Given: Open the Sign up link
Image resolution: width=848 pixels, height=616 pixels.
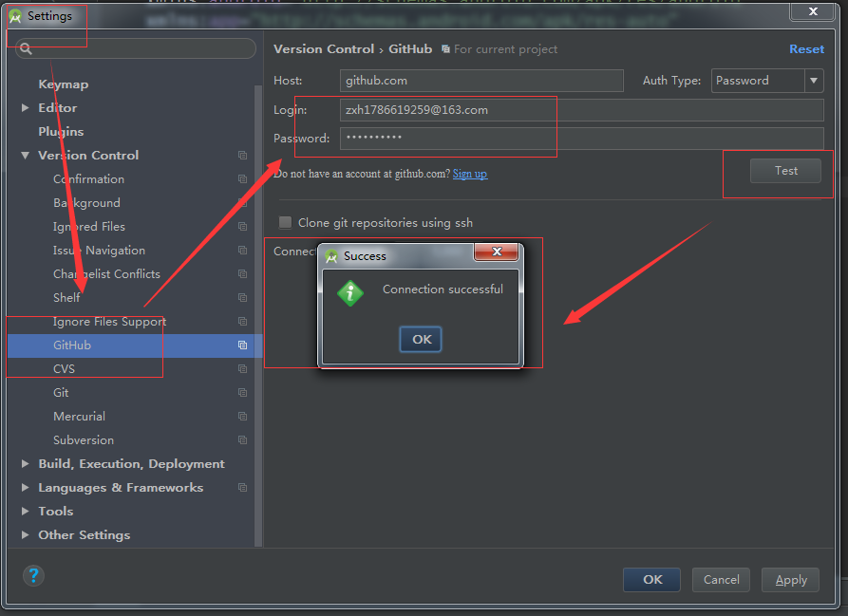Looking at the screenshot, I should click(470, 174).
